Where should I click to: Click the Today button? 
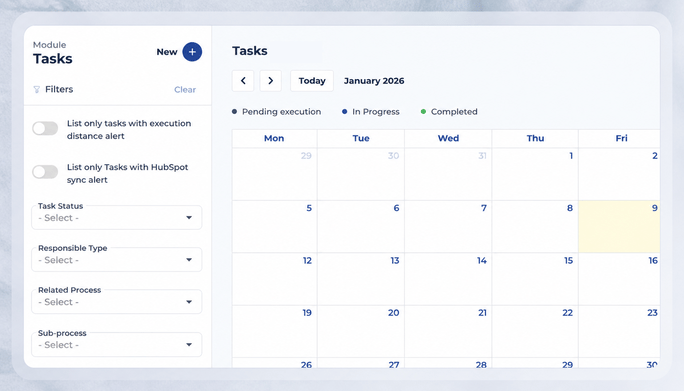(312, 81)
